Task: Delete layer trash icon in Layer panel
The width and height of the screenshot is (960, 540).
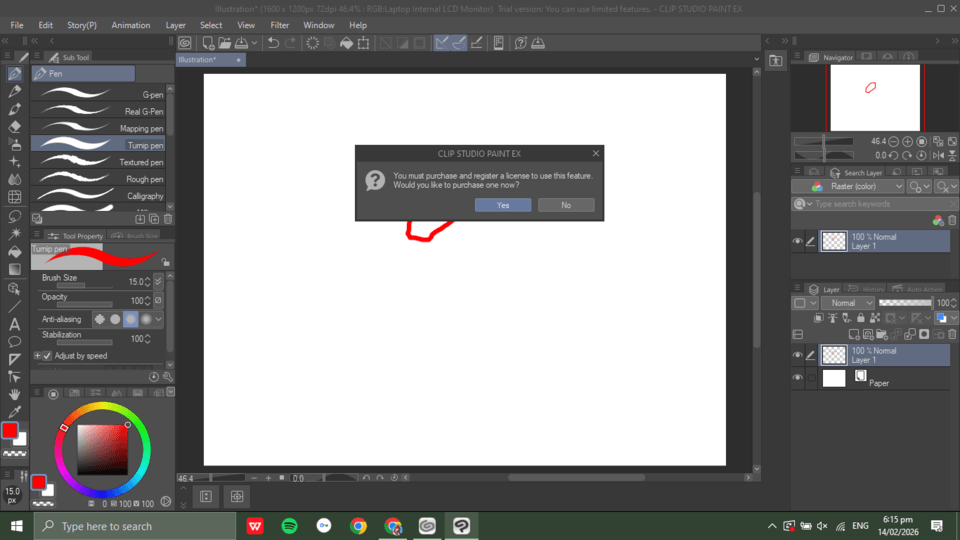Action: (x=952, y=334)
